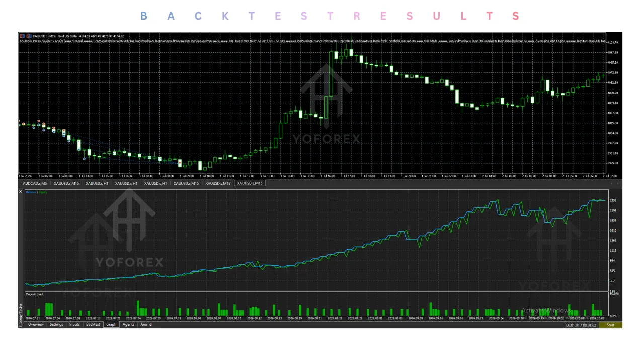
Task: Select the Graph tab
Action: (111, 325)
